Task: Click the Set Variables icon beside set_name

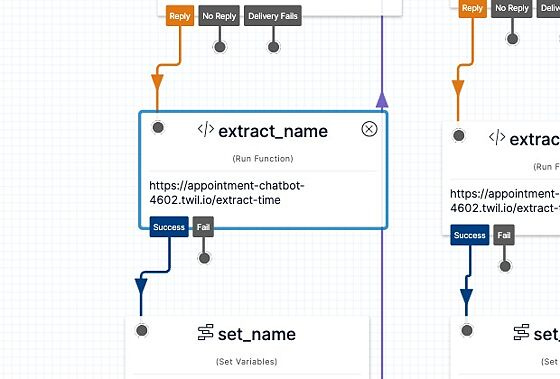Action: (x=205, y=332)
